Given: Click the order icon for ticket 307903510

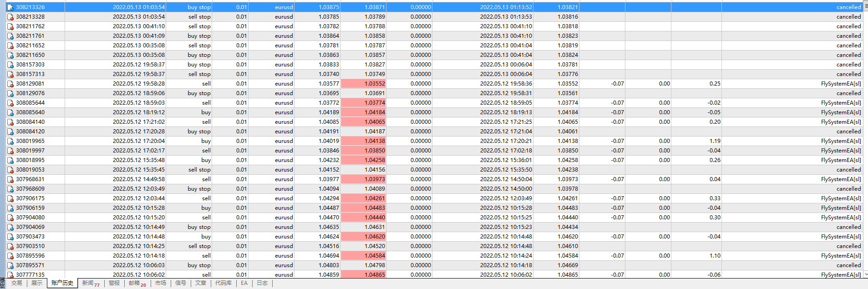Looking at the screenshot, I should pyautogui.click(x=10, y=246).
